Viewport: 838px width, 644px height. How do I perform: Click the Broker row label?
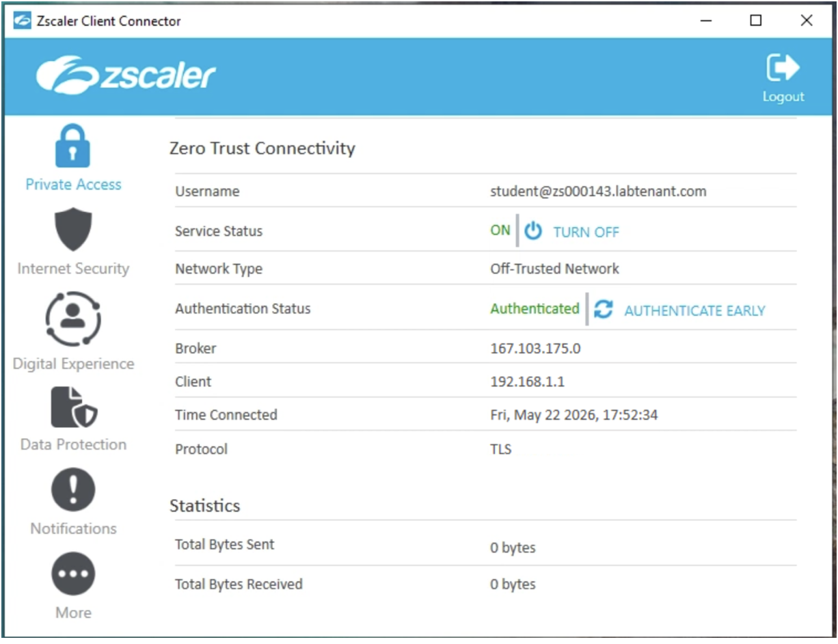click(x=195, y=348)
